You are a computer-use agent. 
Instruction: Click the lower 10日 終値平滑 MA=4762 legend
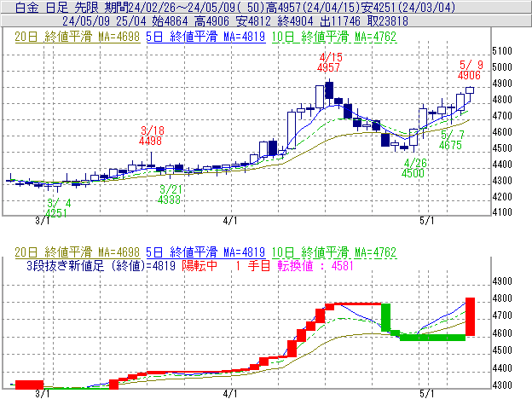pyautogui.click(x=334, y=252)
